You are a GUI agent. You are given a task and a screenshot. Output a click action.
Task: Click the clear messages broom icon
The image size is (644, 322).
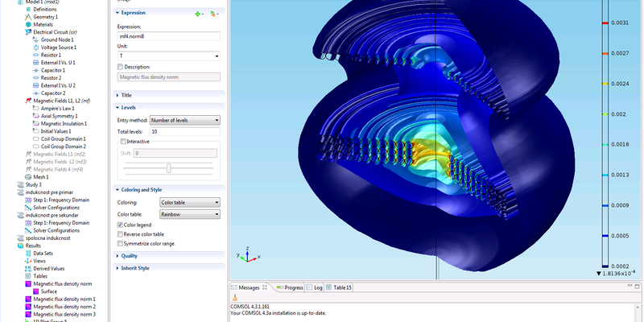tap(235, 297)
